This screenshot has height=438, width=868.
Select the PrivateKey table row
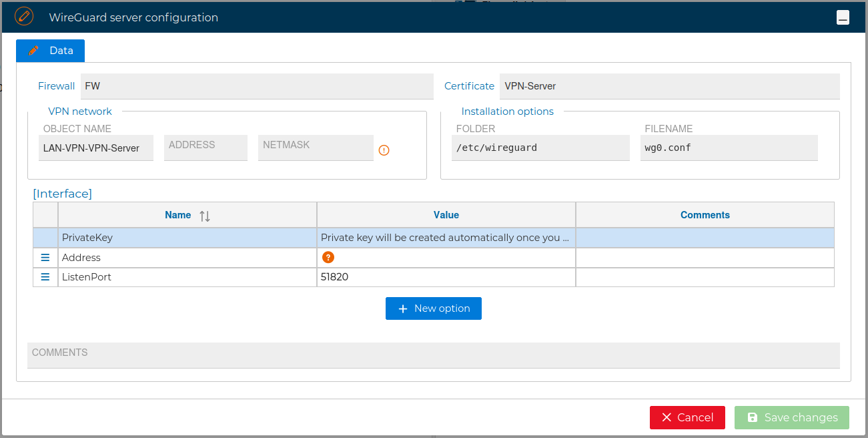pos(187,238)
